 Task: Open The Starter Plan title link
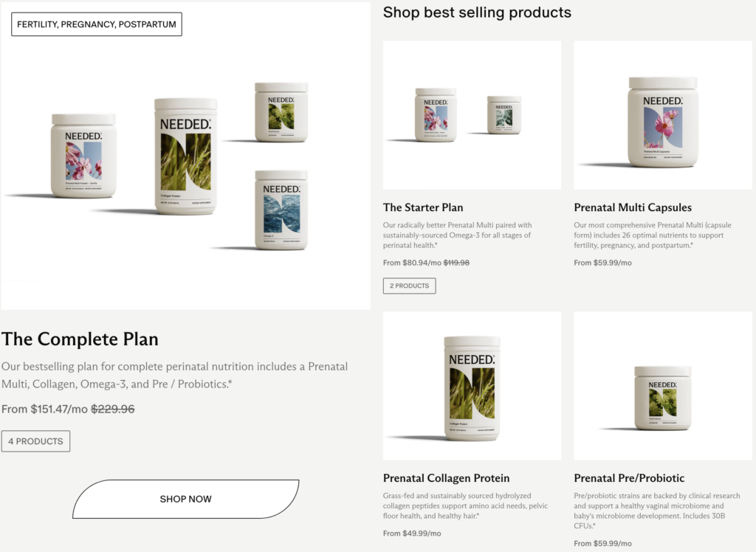click(x=423, y=207)
